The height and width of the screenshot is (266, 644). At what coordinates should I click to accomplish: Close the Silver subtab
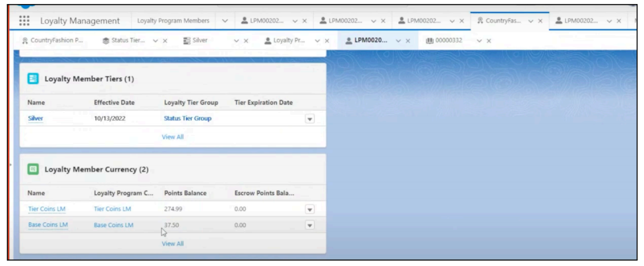pos(247,41)
